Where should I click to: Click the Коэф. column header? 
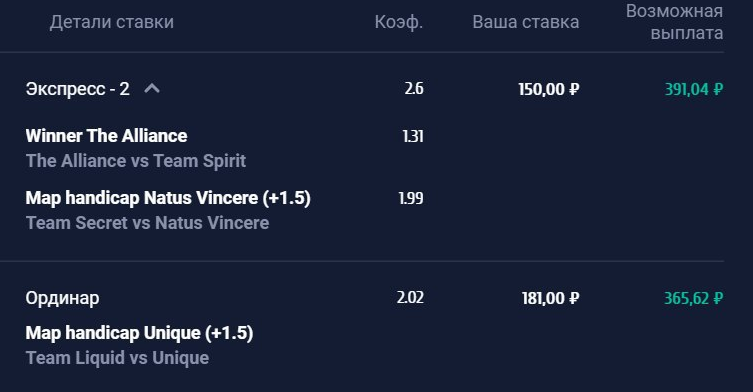tap(399, 22)
